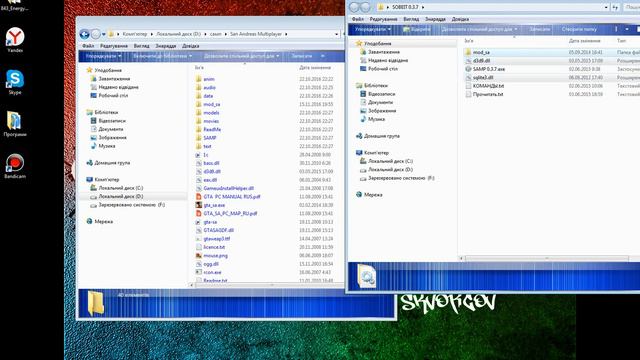This screenshot has width=640, height=360.
Task: Open Вигляд menu in San Andreas window
Action: coord(141,46)
